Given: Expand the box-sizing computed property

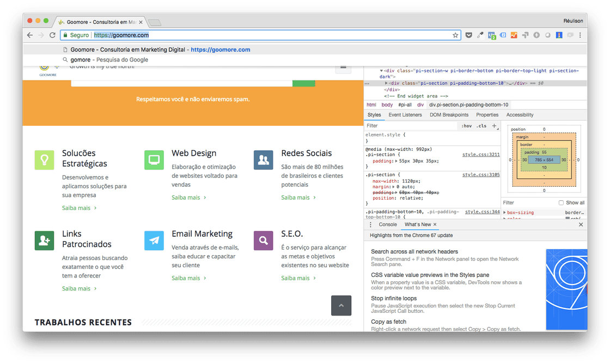Looking at the screenshot, I should 504,213.
